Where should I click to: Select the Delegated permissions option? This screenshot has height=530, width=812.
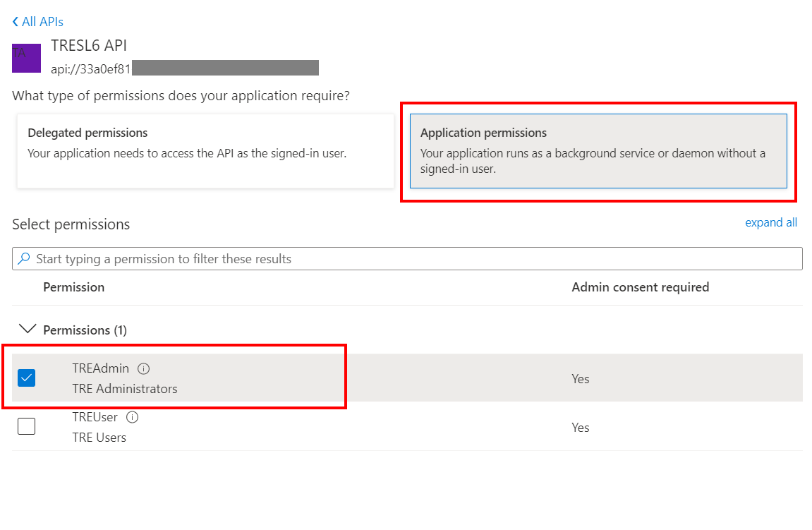[205, 150]
